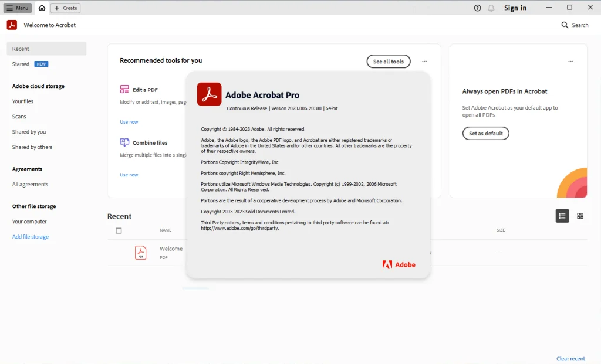Viewport: 601px width, 364px height.
Task: Click the Combine files title
Action: 150,142
